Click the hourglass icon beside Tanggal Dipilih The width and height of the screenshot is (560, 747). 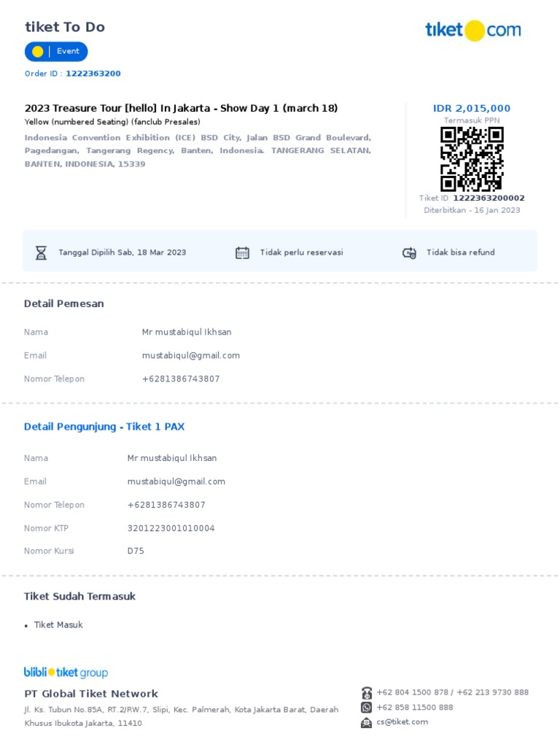point(42,252)
